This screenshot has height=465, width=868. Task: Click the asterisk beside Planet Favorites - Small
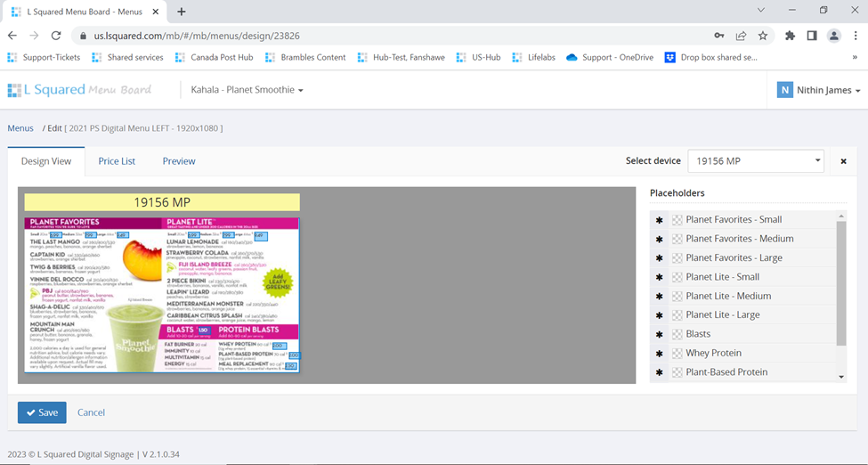[660, 221]
